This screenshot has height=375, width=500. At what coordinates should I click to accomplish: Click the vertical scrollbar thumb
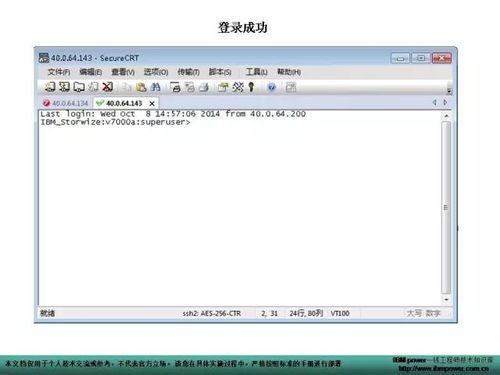(446, 207)
